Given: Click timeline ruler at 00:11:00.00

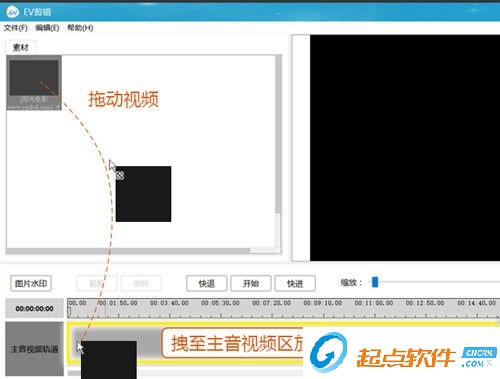Looking at the screenshot, I should point(374,303).
